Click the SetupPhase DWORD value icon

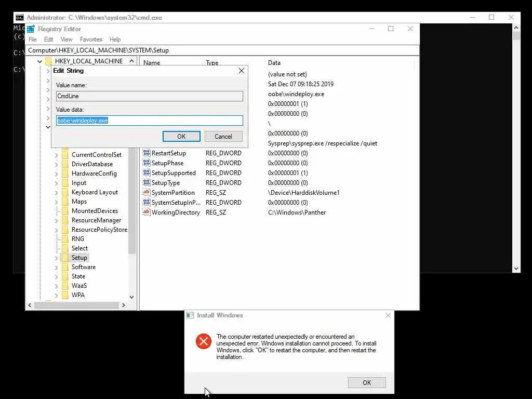146,163
